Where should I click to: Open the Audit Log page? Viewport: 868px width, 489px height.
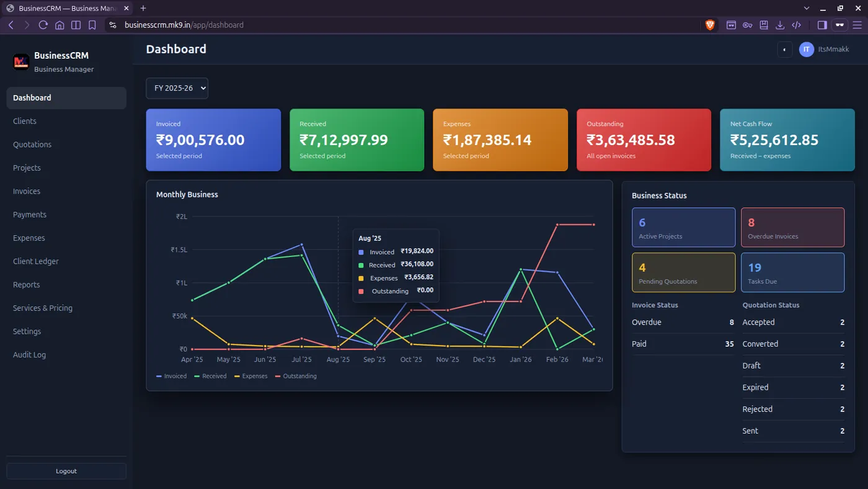click(x=66, y=355)
